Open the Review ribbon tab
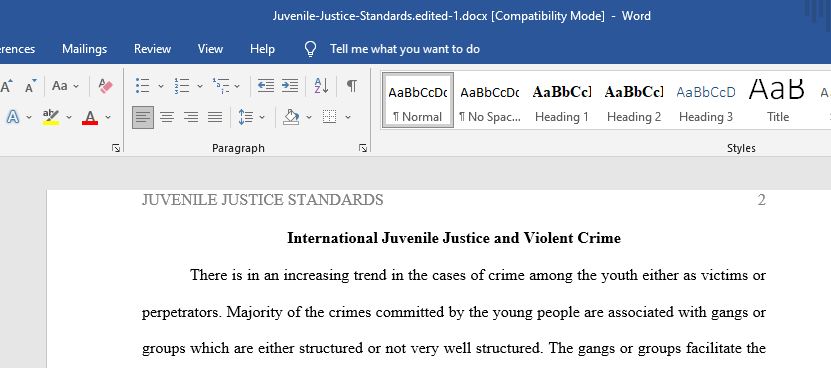Image resolution: width=831 pixels, height=368 pixels. 152,49
